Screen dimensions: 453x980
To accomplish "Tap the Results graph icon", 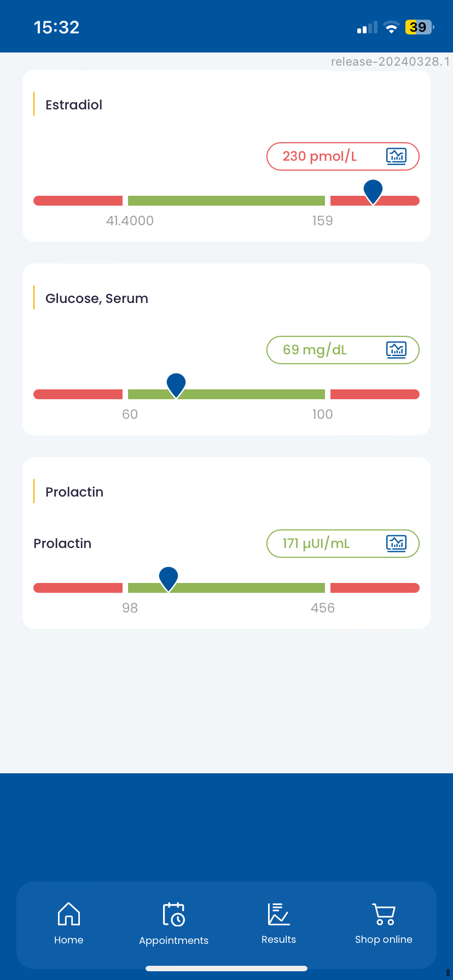I will 279,914.
